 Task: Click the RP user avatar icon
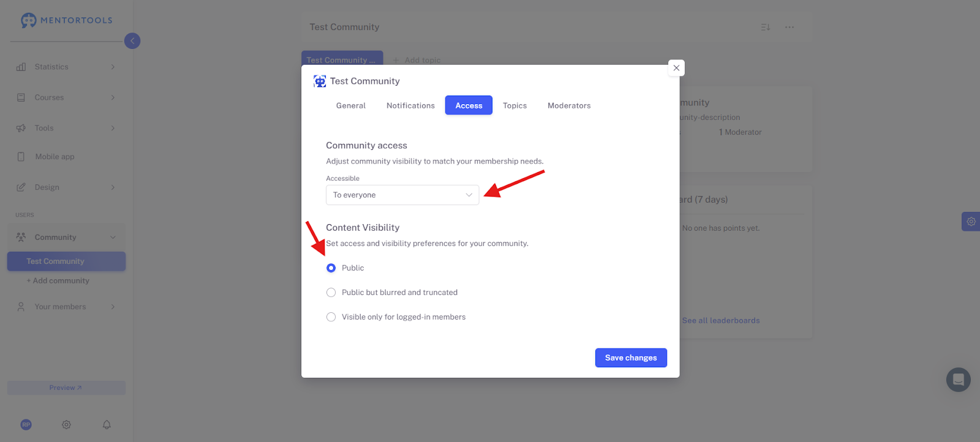pyautogui.click(x=26, y=424)
